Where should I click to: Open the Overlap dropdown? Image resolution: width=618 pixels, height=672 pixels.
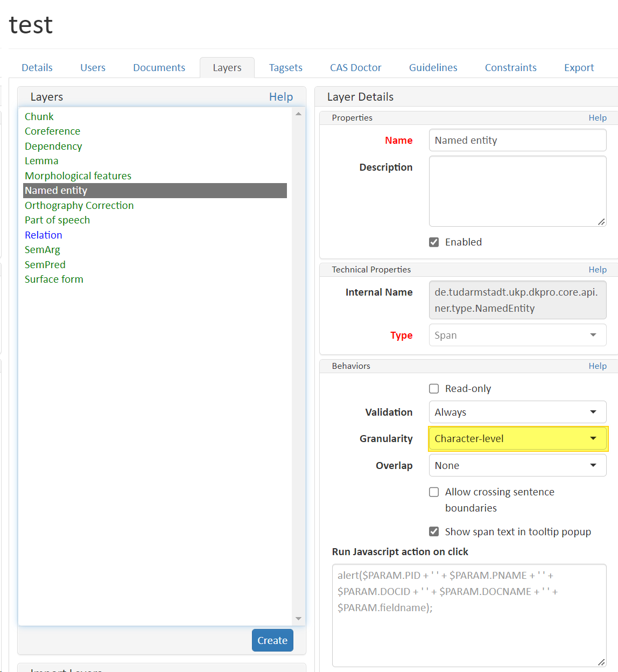point(517,465)
